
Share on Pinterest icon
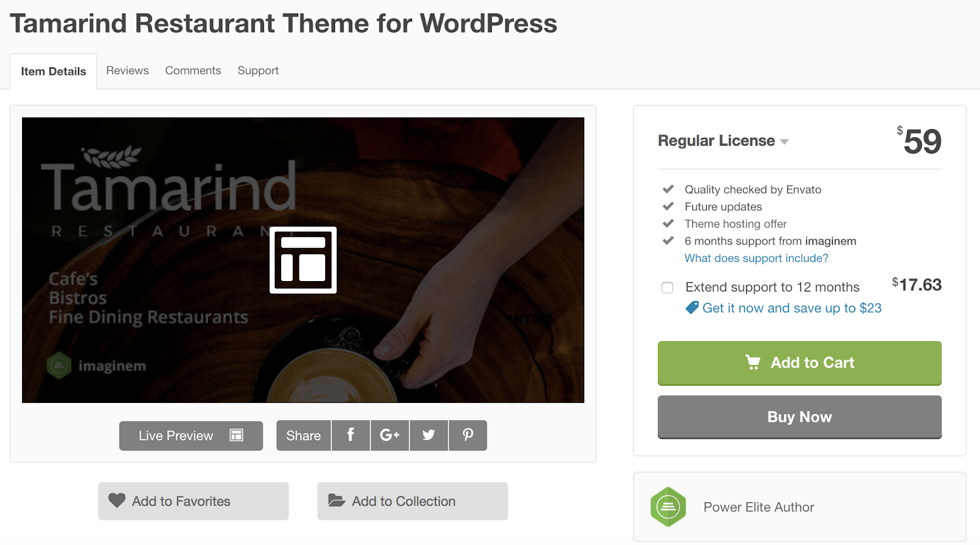pyautogui.click(x=468, y=435)
